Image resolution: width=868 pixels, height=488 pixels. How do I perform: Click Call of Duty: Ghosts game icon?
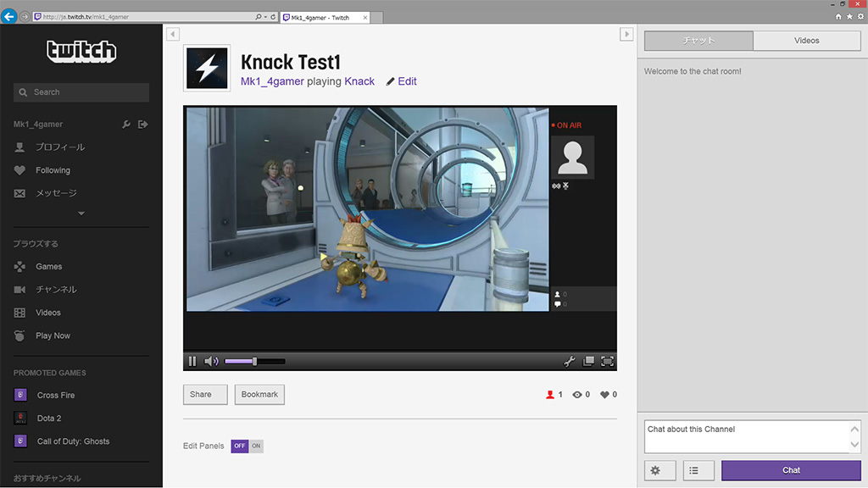(20, 441)
